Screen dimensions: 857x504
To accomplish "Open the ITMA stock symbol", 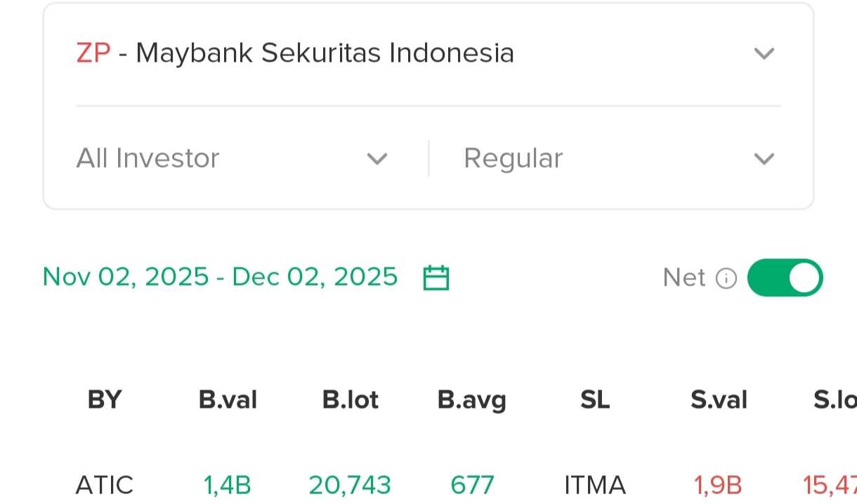I will [x=594, y=485].
